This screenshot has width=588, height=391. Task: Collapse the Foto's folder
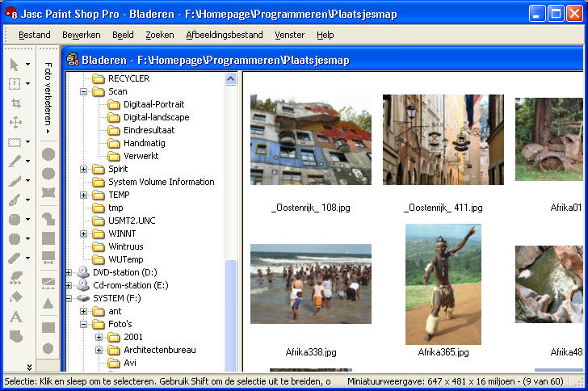click(x=84, y=324)
